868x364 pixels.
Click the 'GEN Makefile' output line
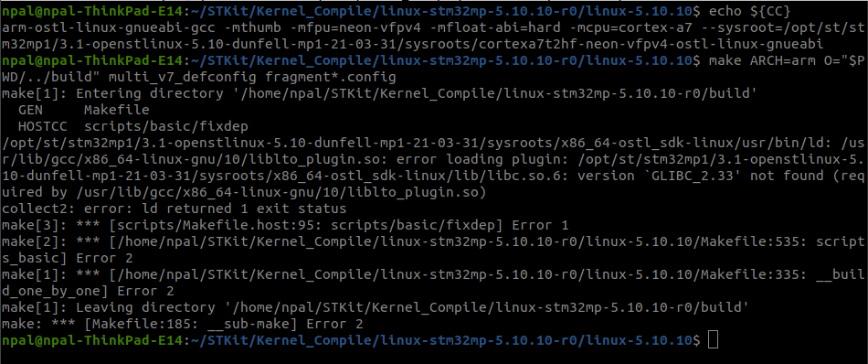[x=84, y=111]
